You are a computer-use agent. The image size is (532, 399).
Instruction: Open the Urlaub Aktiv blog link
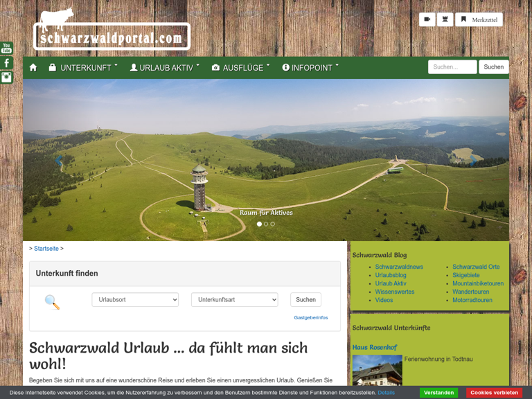pyautogui.click(x=391, y=283)
